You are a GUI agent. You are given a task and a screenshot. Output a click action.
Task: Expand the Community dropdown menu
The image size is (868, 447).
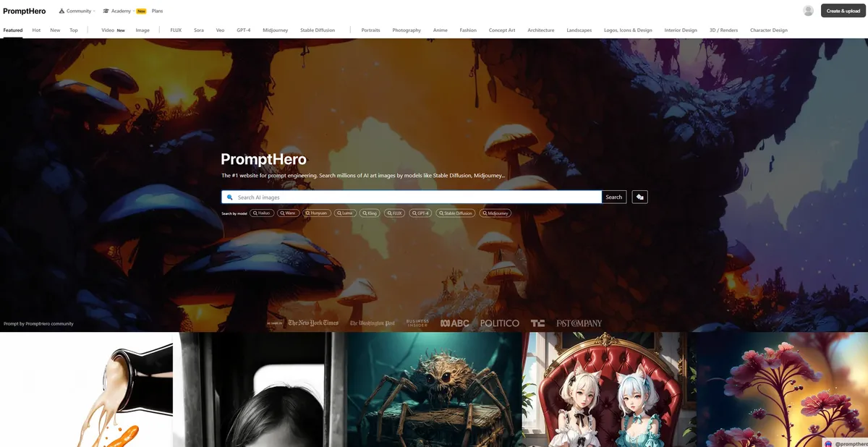click(x=77, y=11)
